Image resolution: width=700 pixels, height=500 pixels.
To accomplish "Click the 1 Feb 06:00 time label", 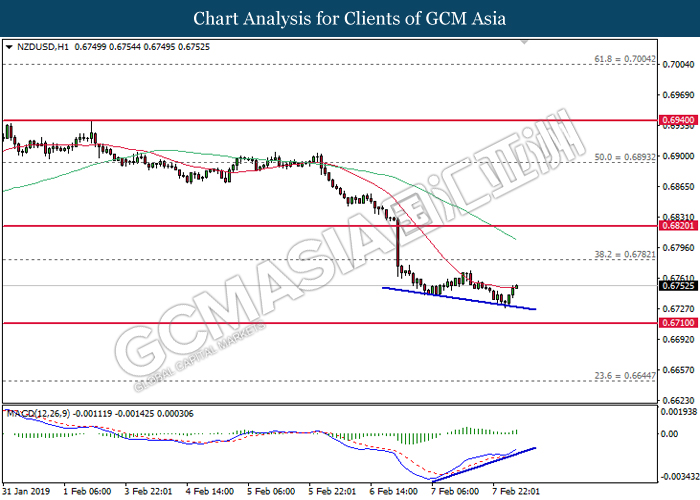I will tap(87, 491).
